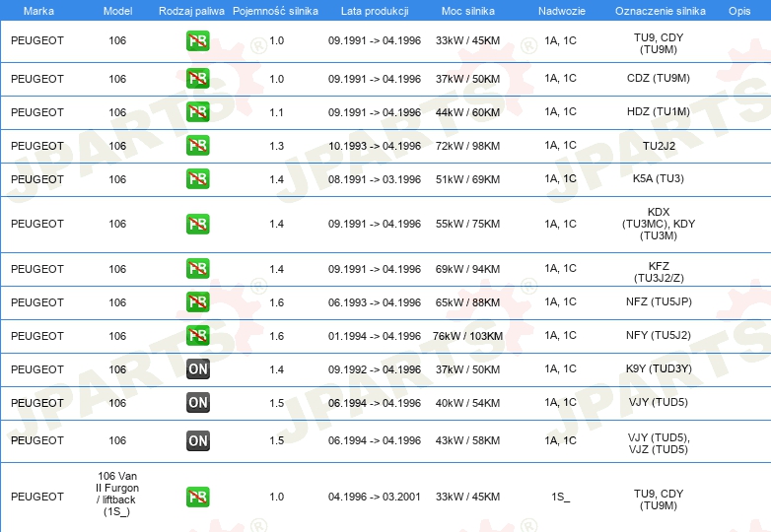
Task: Select the HDZ (TU1M) engine code
Action: coord(659,111)
